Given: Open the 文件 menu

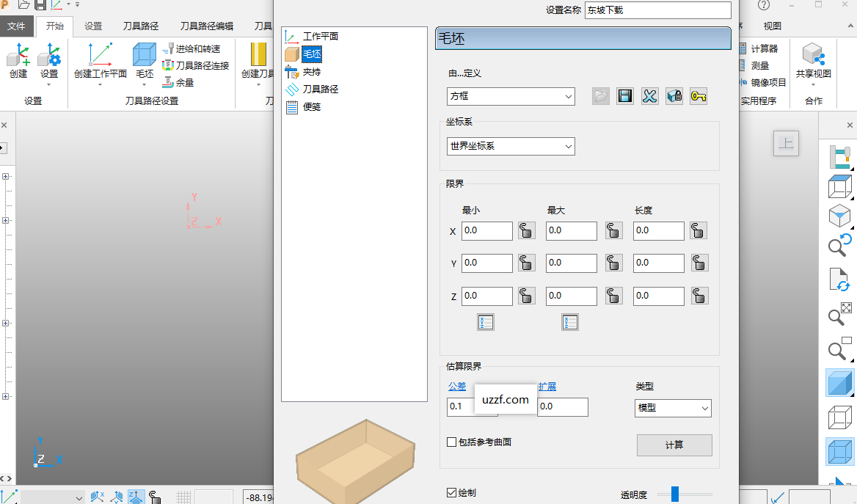Looking at the screenshot, I should [16, 26].
